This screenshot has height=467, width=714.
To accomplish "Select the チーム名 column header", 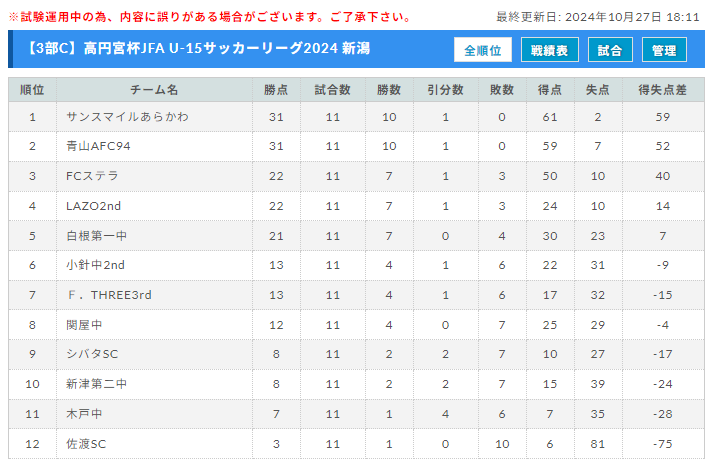I will 154,90.
